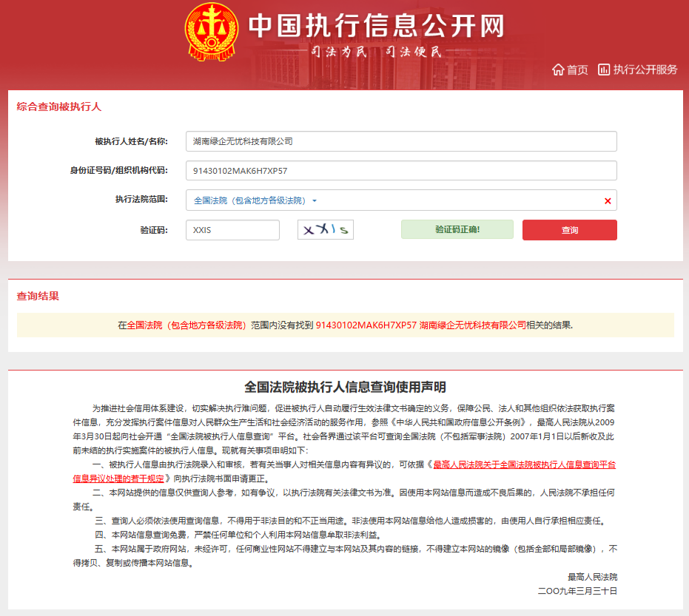Click the green 验证码正确! button
This screenshot has width=689, height=616.
click(457, 229)
